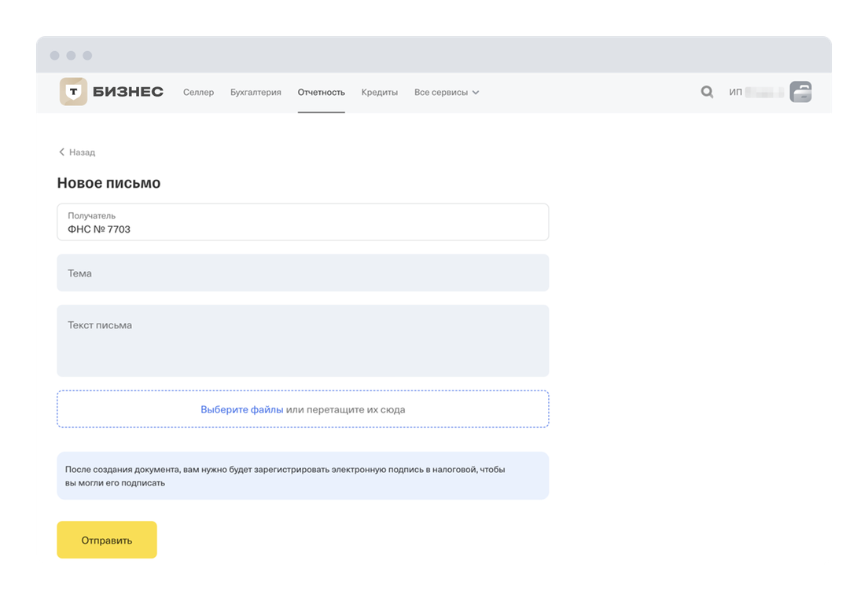Screen dimensions: 868x601
Task: Open the ИП account name menu
Action: [755, 92]
